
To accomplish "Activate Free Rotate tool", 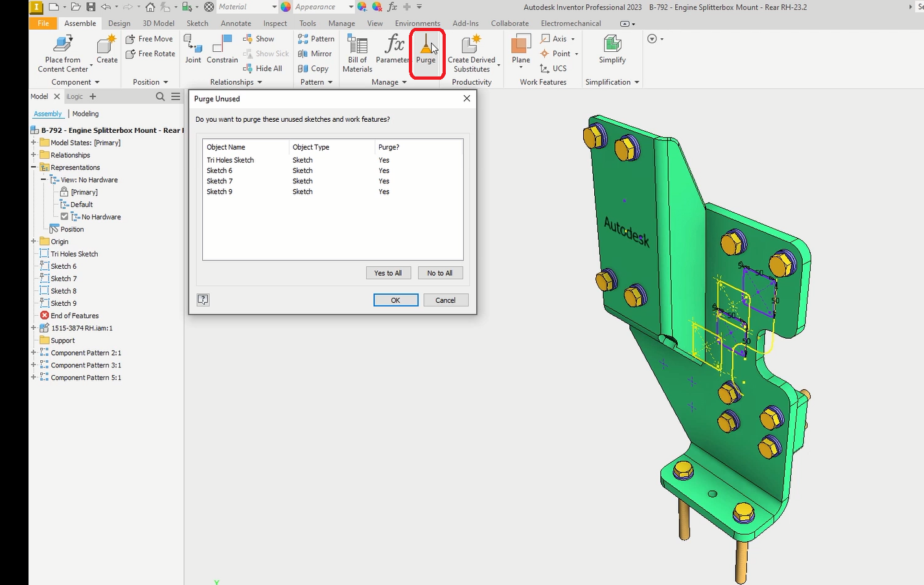I will [150, 54].
